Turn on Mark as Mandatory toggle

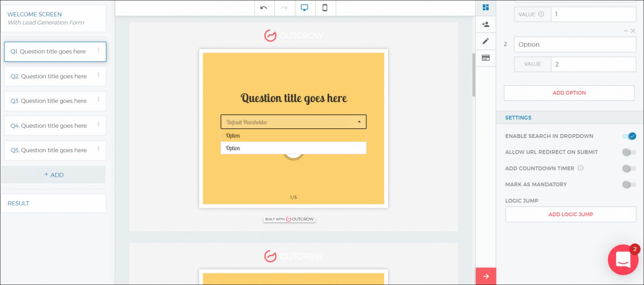[629, 184]
